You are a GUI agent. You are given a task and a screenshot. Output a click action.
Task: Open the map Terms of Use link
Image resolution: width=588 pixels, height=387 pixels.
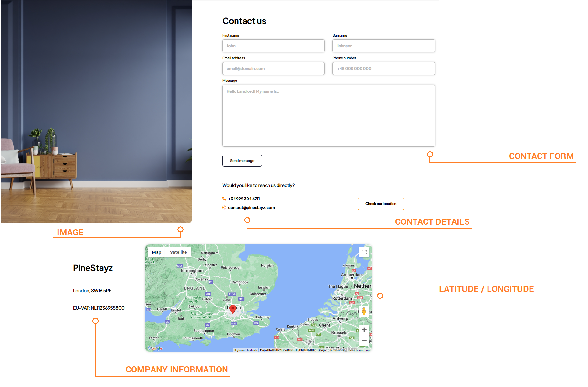tap(338, 350)
